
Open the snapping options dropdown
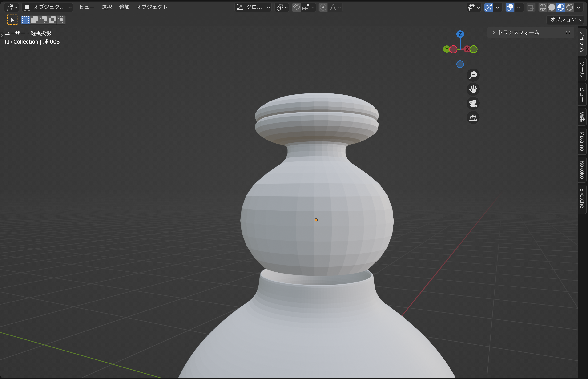pyautogui.click(x=309, y=7)
